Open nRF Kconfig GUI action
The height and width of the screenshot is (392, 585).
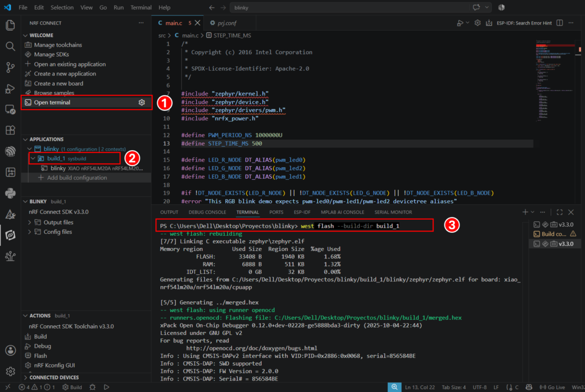click(x=54, y=366)
